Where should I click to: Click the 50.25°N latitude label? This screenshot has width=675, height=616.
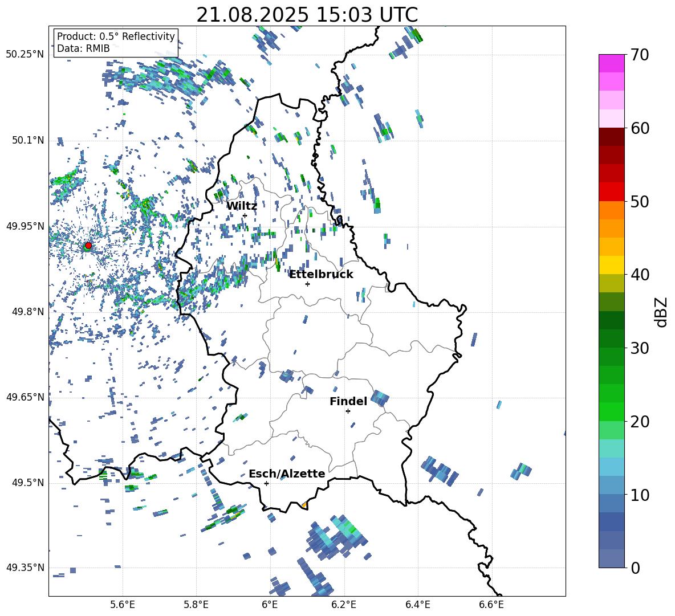(x=25, y=55)
